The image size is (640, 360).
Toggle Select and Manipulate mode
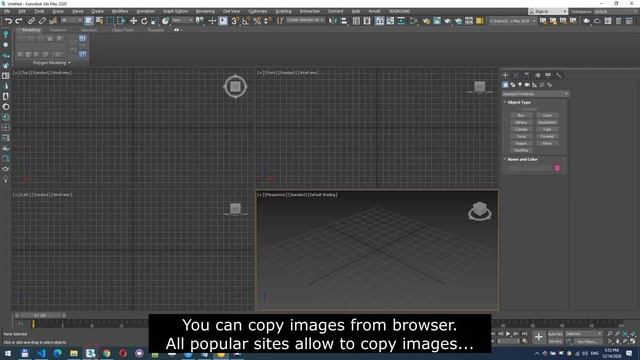(x=212, y=21)
